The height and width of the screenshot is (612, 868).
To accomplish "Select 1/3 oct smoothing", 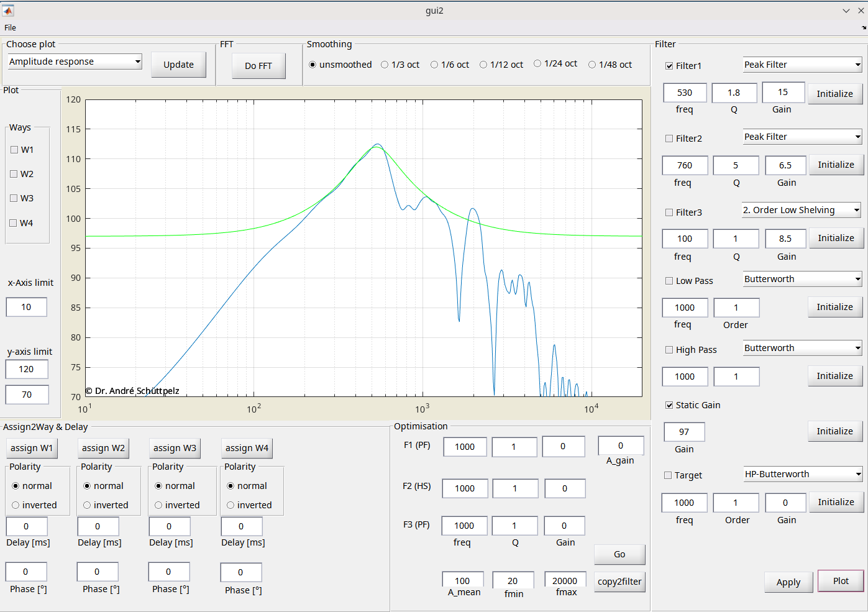I will point(400,65).
